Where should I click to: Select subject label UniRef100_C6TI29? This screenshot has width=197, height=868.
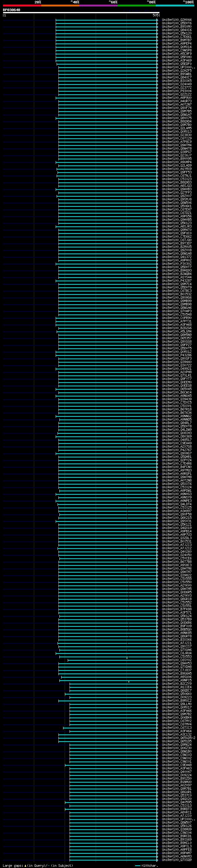tap(177, 139)
